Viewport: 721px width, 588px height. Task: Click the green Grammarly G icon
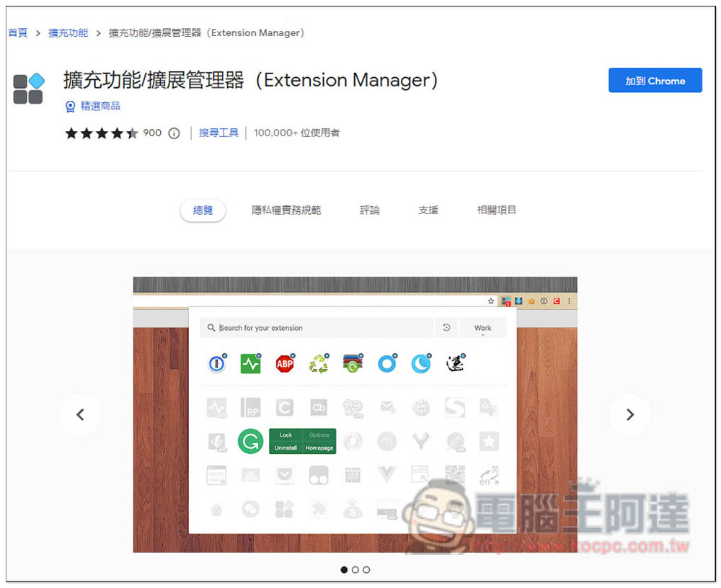coord(251,441)
